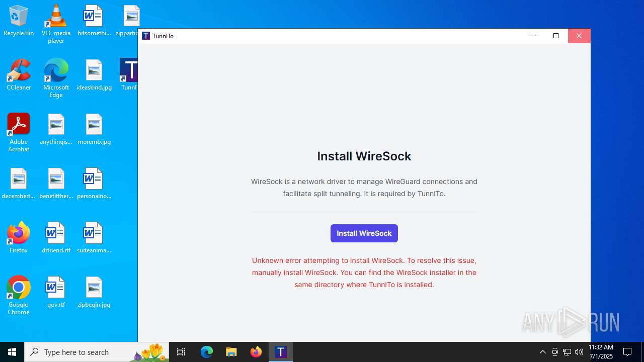Viewport: 644px width, 362px height.
Task: Click the Install WireSock button
Action: coord(364,233)
